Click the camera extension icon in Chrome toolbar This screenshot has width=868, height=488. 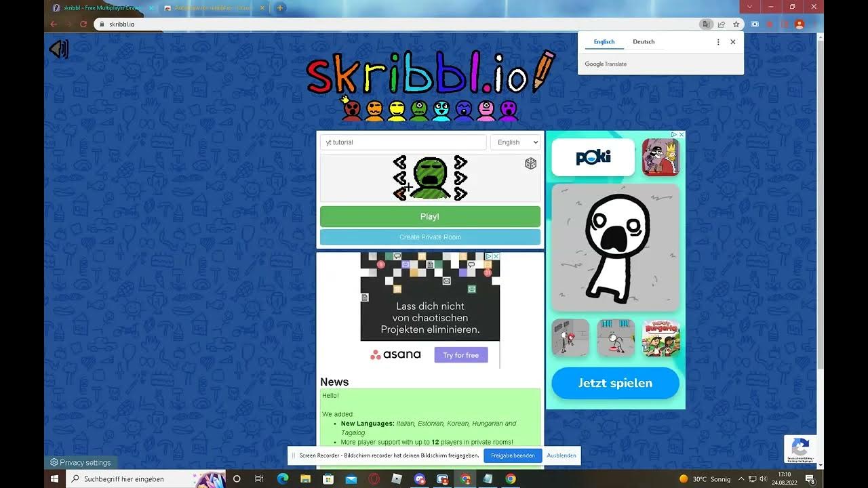tap(755, 24)
